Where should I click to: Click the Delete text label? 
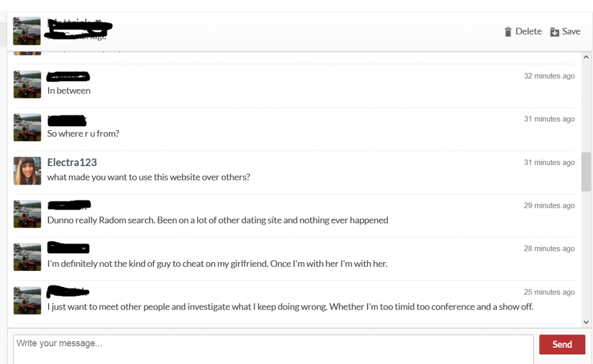(528, 31)
